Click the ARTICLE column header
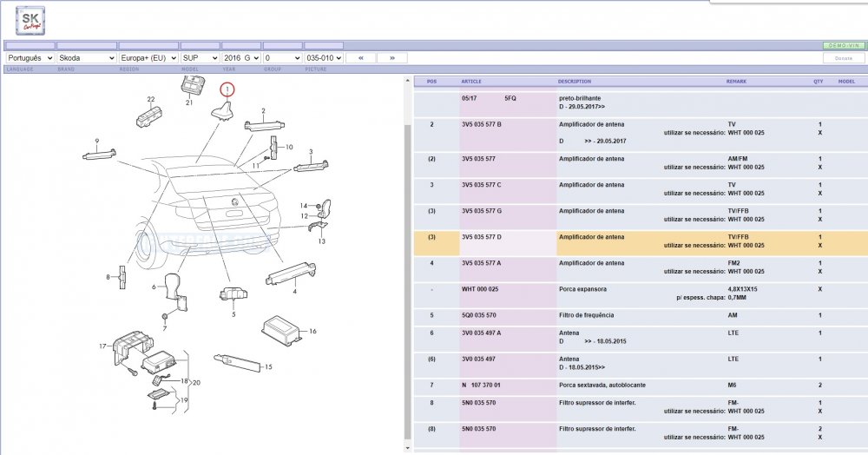 (x=471, y=82)
